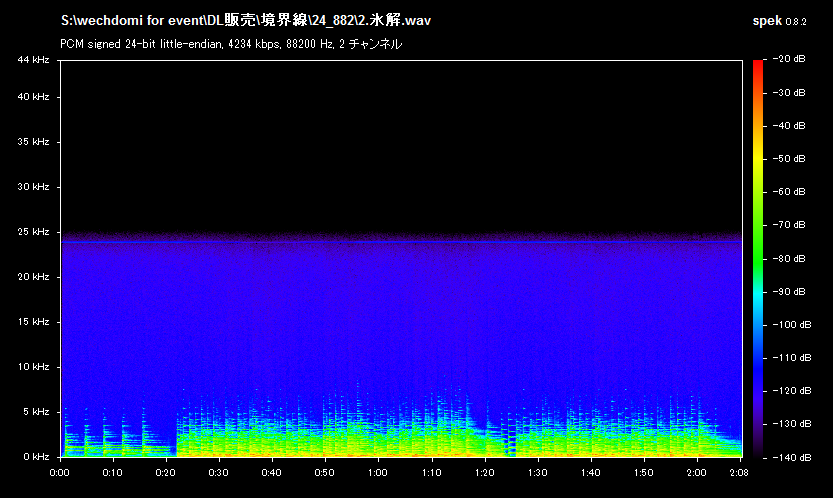Select the 0:30 time marker
This screenshot has width=833, height=498.
218,473
